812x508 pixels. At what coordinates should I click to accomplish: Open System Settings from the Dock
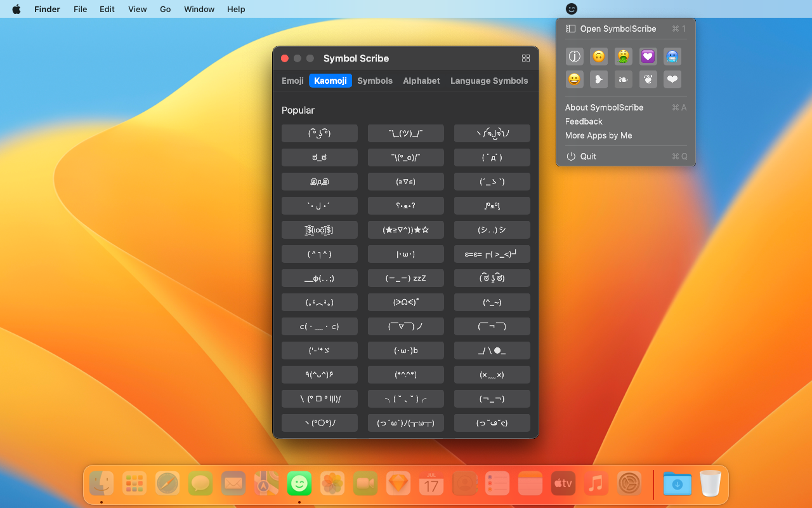(629, 484)
